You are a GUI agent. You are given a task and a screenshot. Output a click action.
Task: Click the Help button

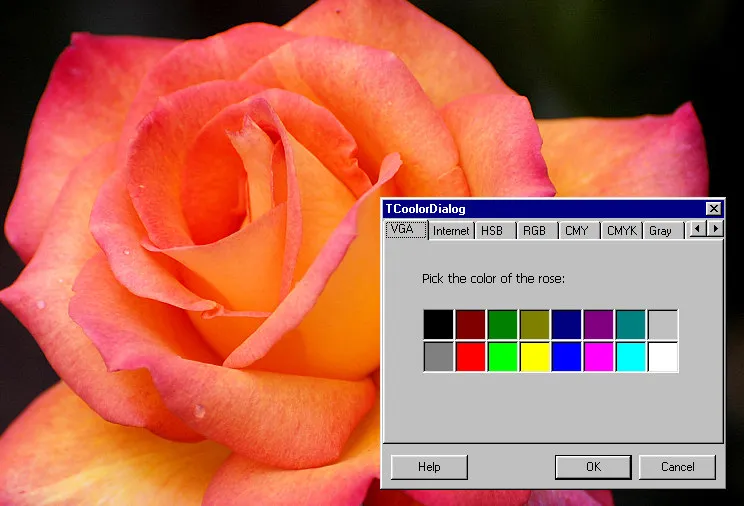pyautogui.click(x=429, y=467)
